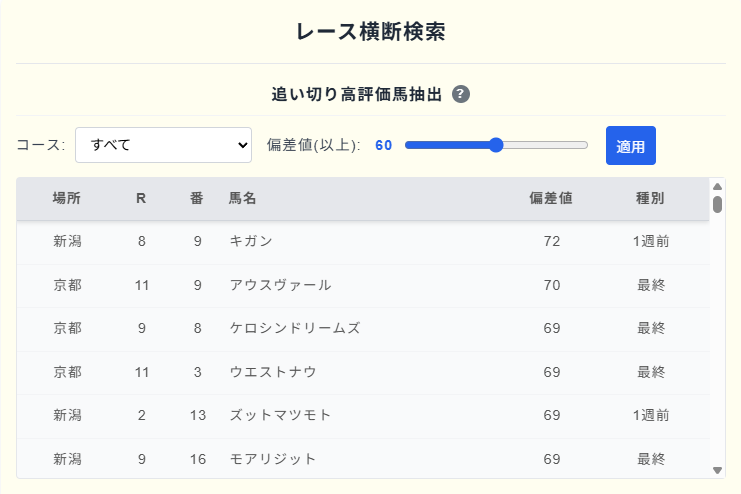This screenshot has width=741, height=494.
Task: Click the blue 60 threshold value
Action: click(x=384, y=145)
